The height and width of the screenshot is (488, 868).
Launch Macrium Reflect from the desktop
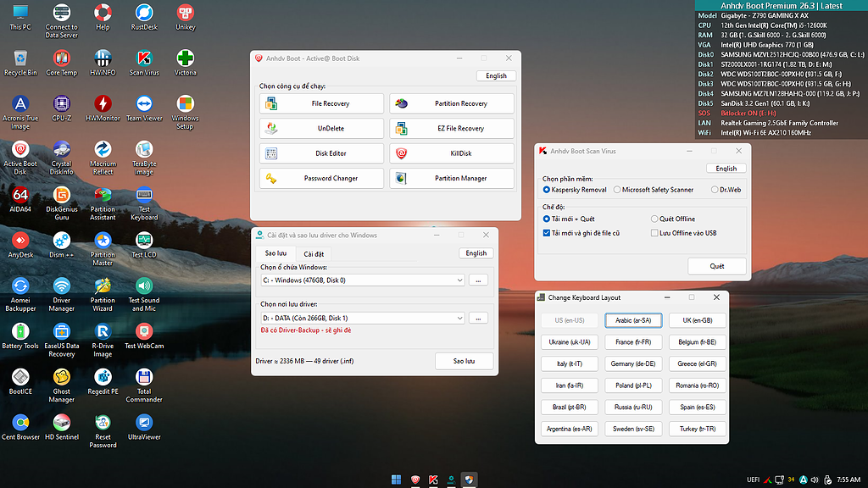pos(103,158)
